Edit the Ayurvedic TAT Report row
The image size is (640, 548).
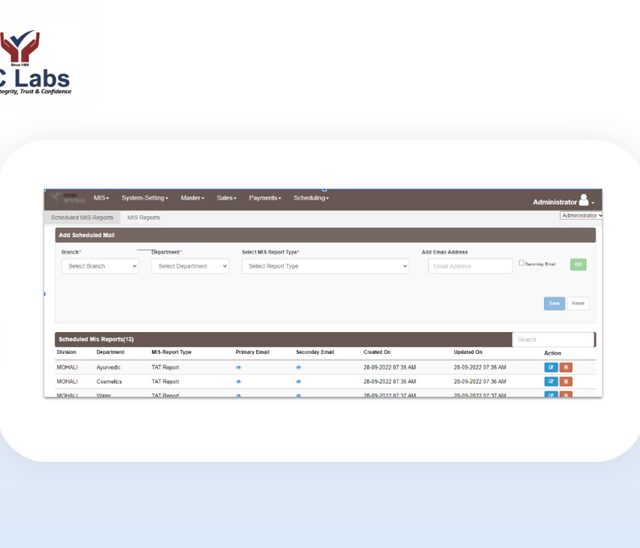[x=551, y=367]
